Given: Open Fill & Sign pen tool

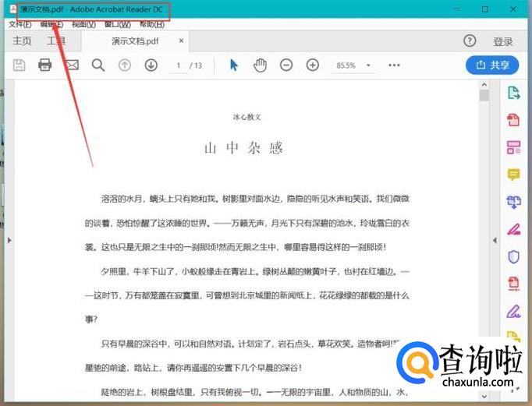Looking at the screenshot, I should pos(514,312).
